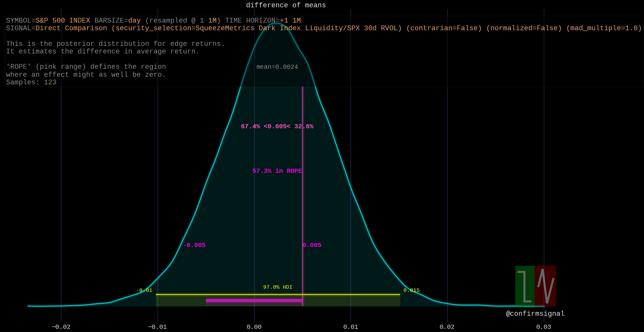Open the difference of means title tab
This screenshot has height=332, width=644.
(286, 5)
